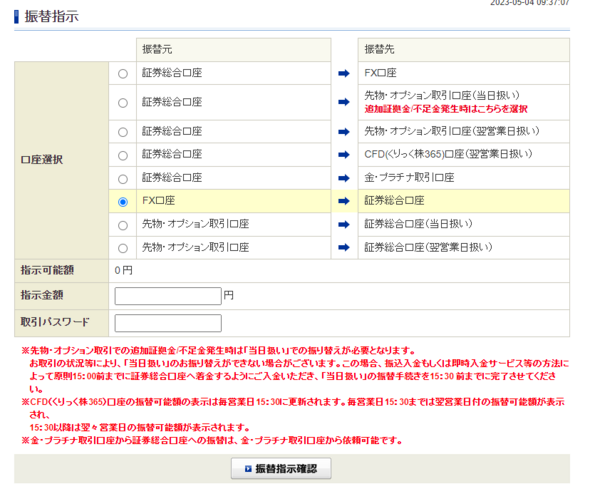600x489 pixels.
Task: Select the FX口座 source radio button
Action: 122,202
